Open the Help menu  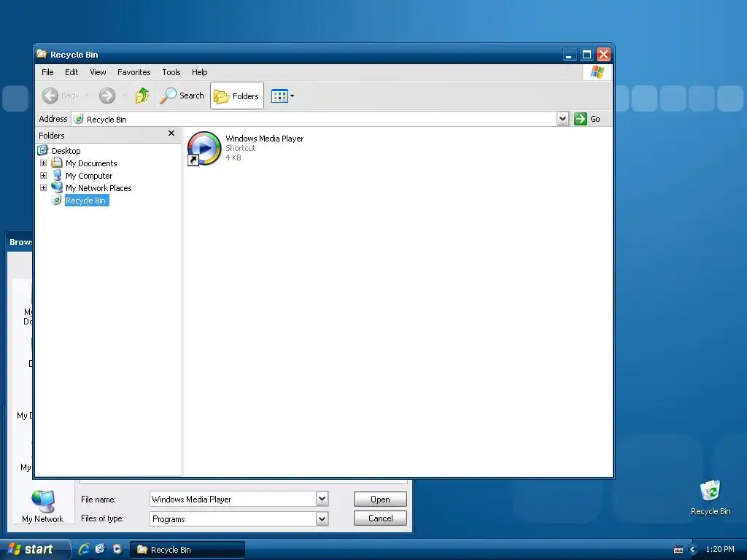(200, 72)
